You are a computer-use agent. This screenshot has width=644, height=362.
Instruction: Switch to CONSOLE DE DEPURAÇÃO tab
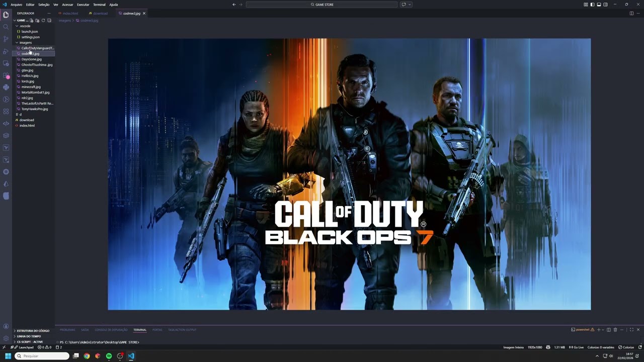click(111, 330)
